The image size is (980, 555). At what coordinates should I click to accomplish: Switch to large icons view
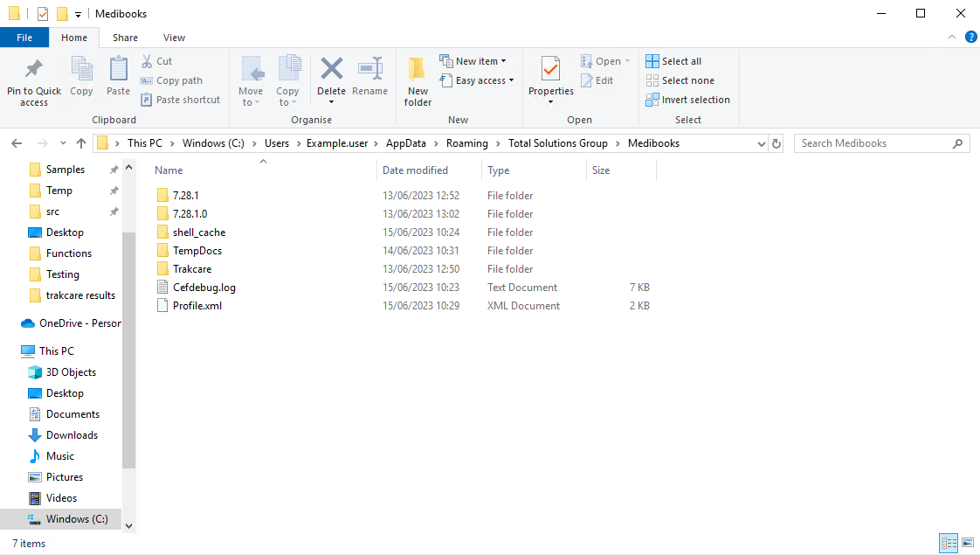967,544
